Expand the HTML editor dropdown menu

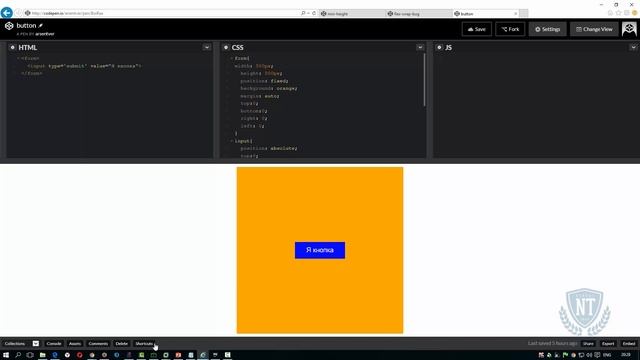coord(207,47)
